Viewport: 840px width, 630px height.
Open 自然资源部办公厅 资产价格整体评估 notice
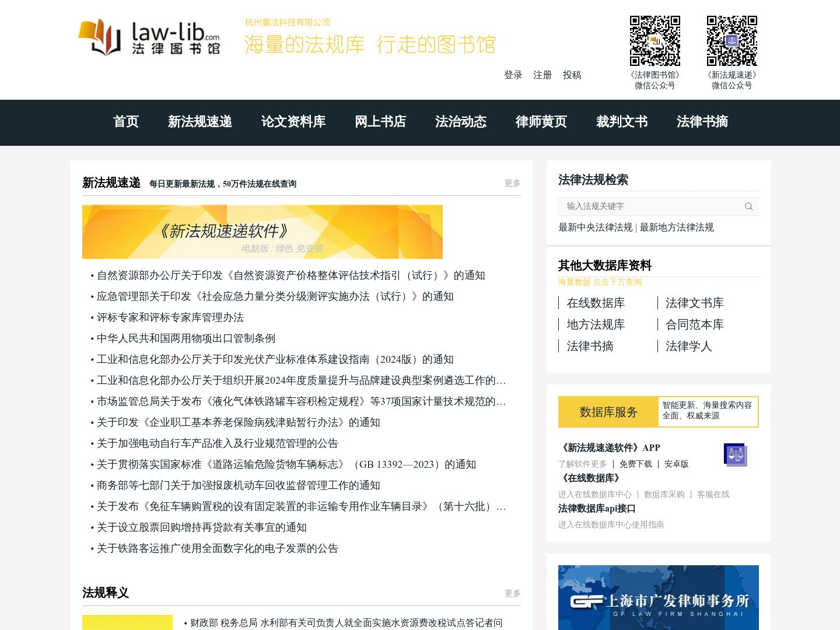point(291,276)
